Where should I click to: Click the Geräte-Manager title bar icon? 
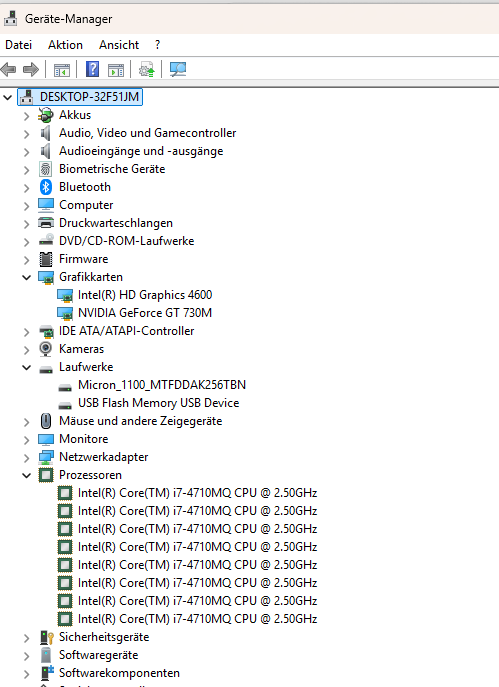point(11,18)
